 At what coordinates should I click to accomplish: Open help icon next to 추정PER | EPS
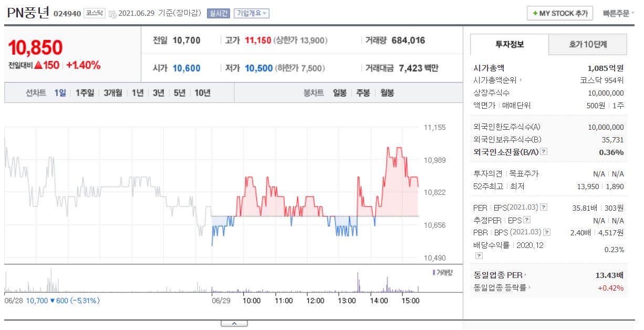pyautogui.click(x=527, y=220)
